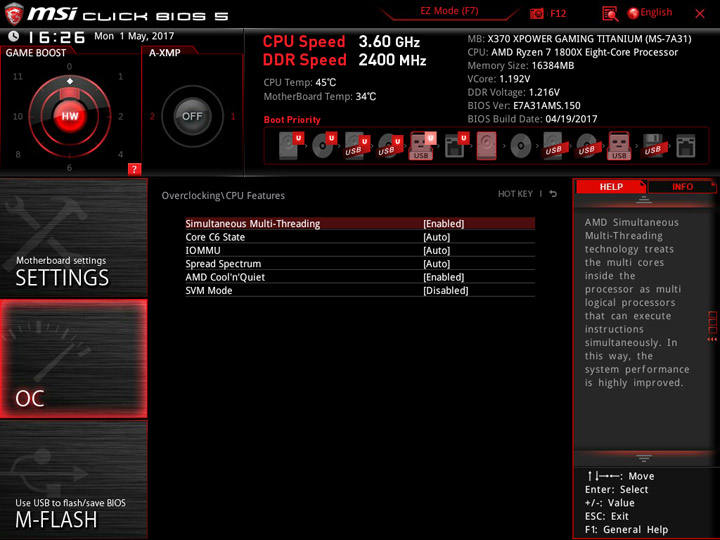The height and width of the screenshot is (540, 720).
Task: Toggle the Game Boost HW knob
Action: coord(70,116)
